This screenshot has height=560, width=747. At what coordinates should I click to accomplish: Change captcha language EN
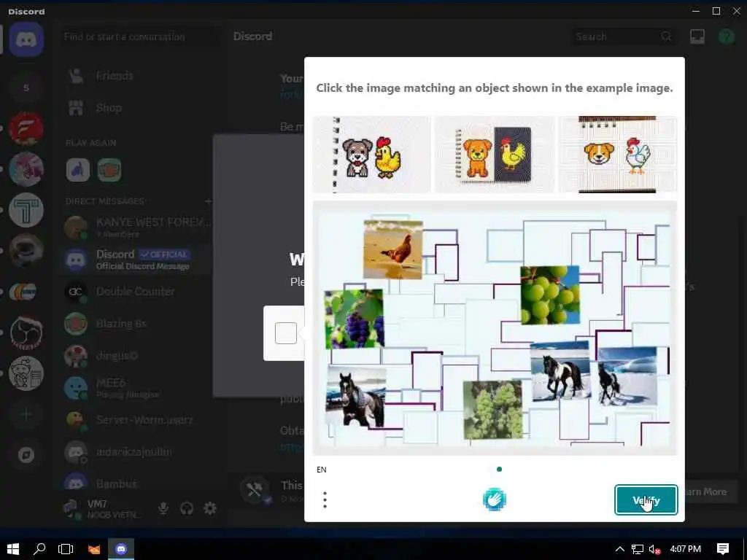point(322,470)
